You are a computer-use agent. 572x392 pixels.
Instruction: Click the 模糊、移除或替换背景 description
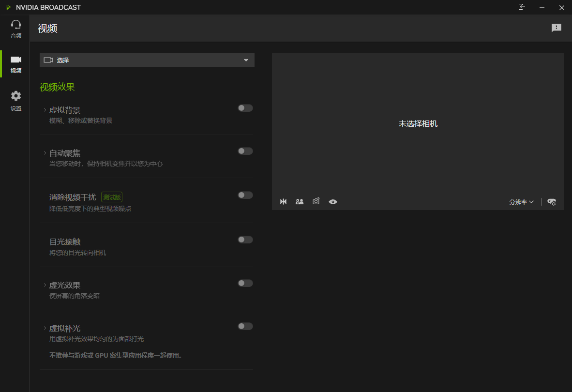(81, 121)
